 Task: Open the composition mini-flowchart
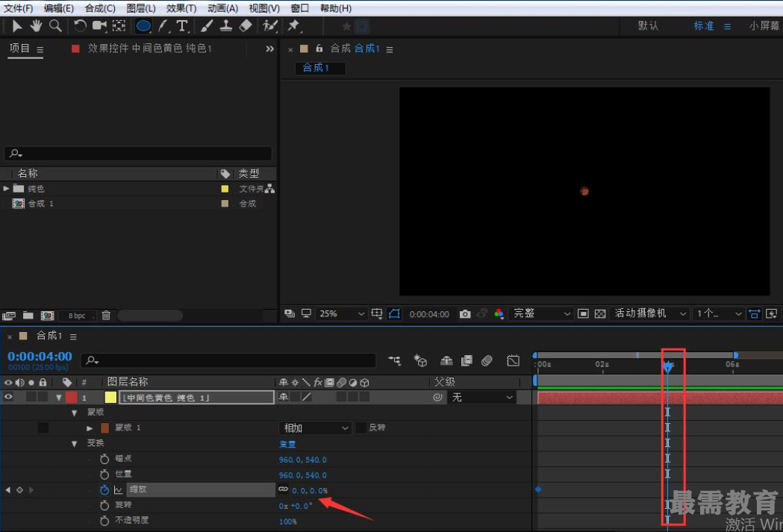click(x=395, y=360)
